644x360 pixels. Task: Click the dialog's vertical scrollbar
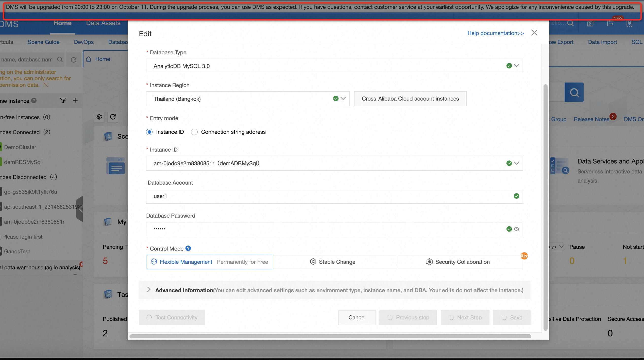(545, 207)
